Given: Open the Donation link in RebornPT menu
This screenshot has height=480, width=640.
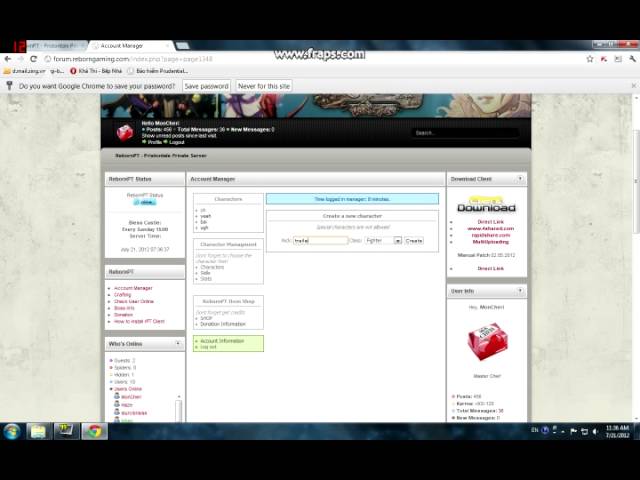Looking at the screenshot, I should pos(123,315).
